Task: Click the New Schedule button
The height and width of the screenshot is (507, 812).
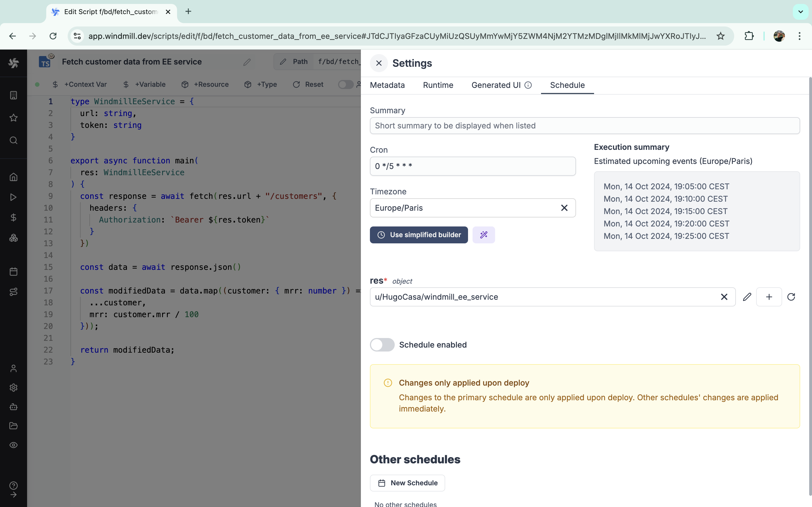Action: (x=407, y=483)
